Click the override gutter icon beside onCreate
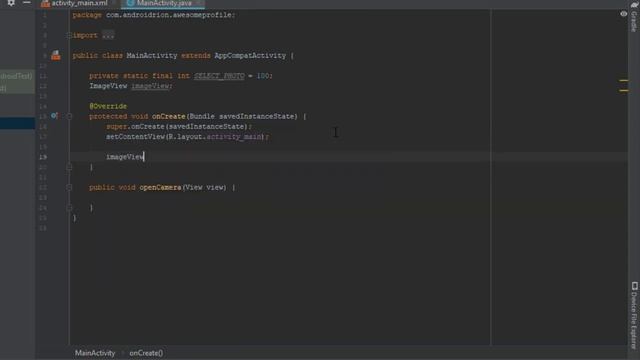The height and width of the screenshot is (360, 640). [x=54, y=116]
